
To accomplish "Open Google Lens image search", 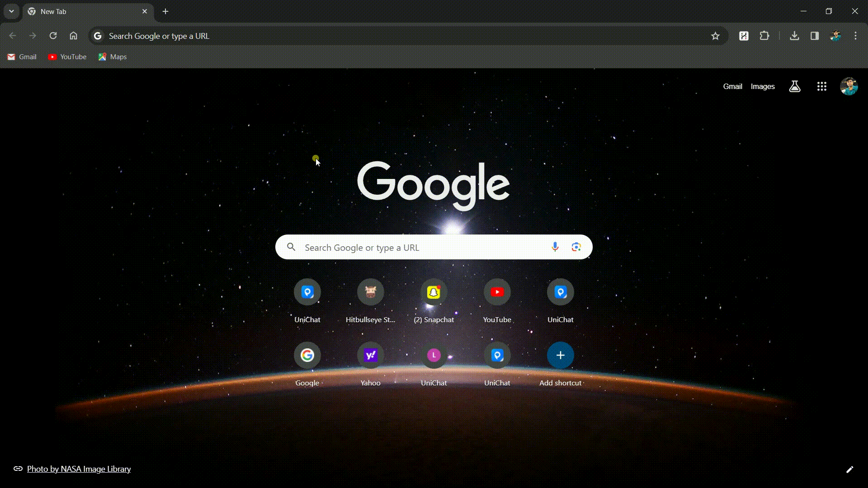I will coord(576,247).
